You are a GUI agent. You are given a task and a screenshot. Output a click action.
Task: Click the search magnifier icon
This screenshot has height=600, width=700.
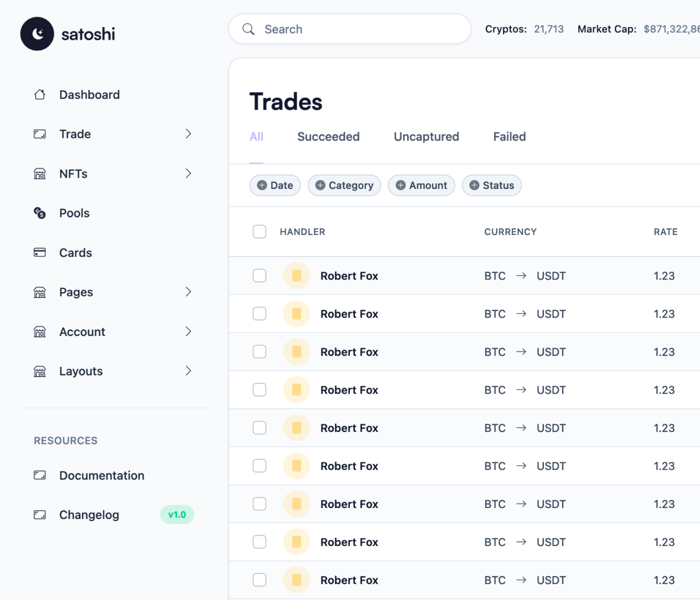(x=248, y=29)
